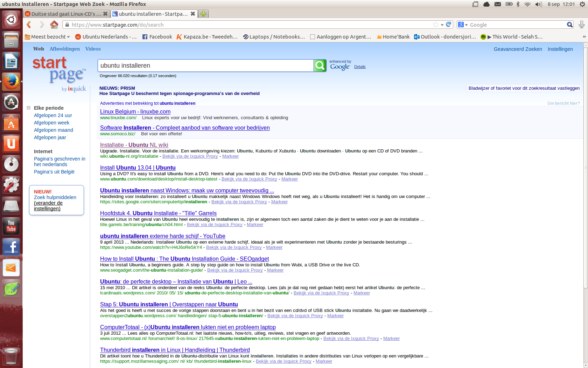Open the 'Meest bezocht' bookmarks dropdown
Viewport: 588px width, 368px height.
(48, 36)
